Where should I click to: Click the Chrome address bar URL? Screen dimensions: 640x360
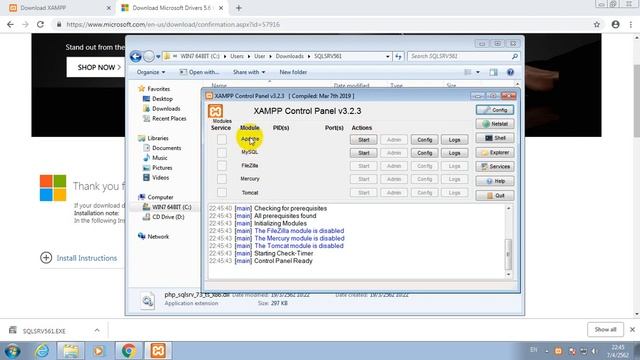(173, 24)
